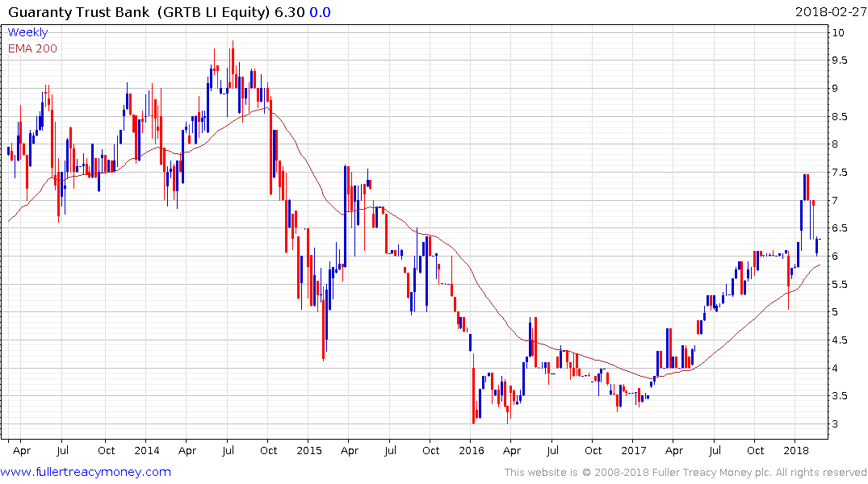Click the y-axis label 10
Viewport: 868px width, 484px height.
point(838,32)
